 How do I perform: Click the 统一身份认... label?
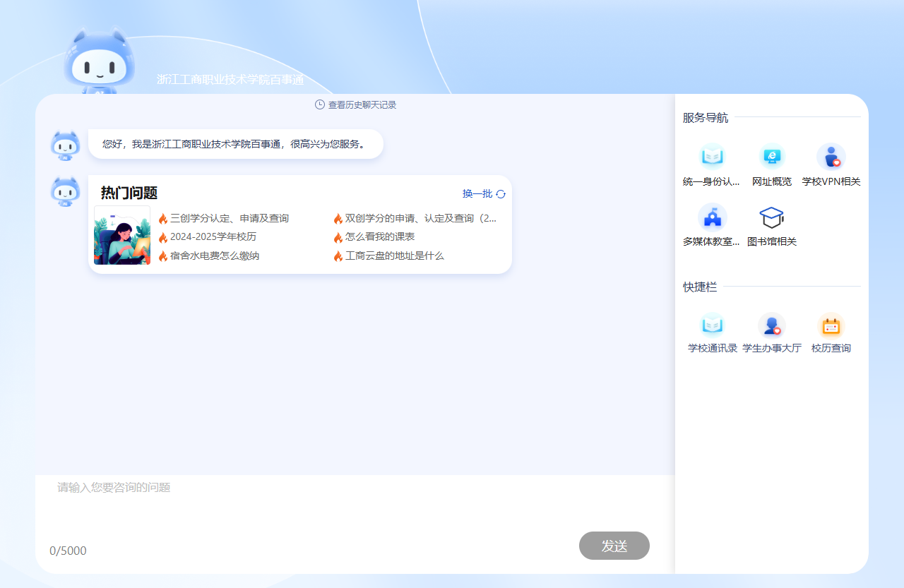(712, 181)
